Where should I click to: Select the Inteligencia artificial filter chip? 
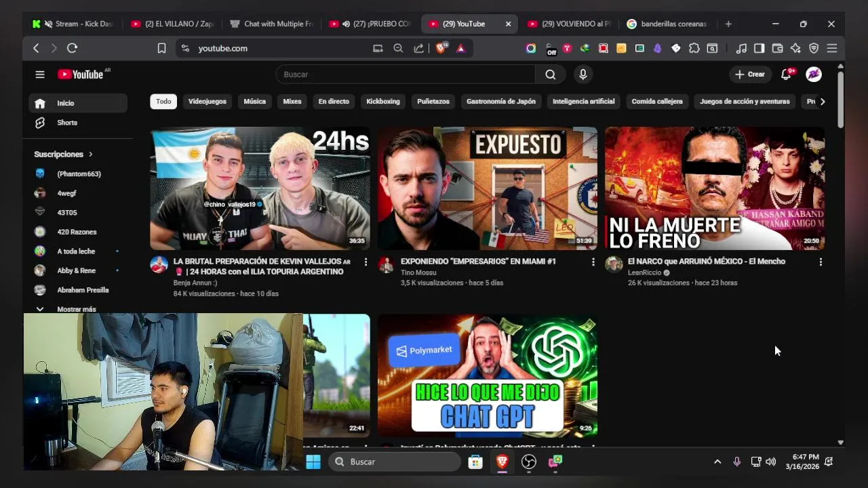click(x=583, y=102)
